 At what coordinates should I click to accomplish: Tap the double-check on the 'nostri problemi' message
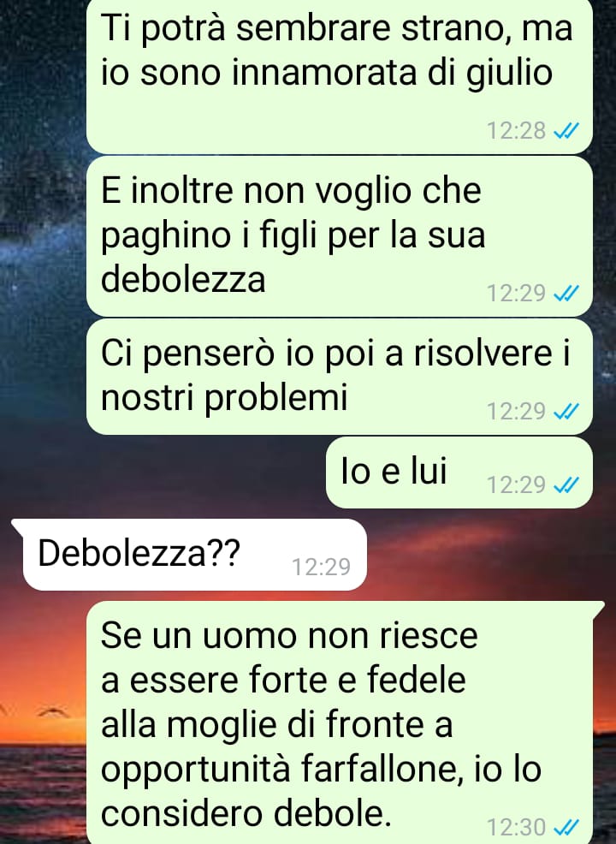pyautogui.click(x=566, y=411)
